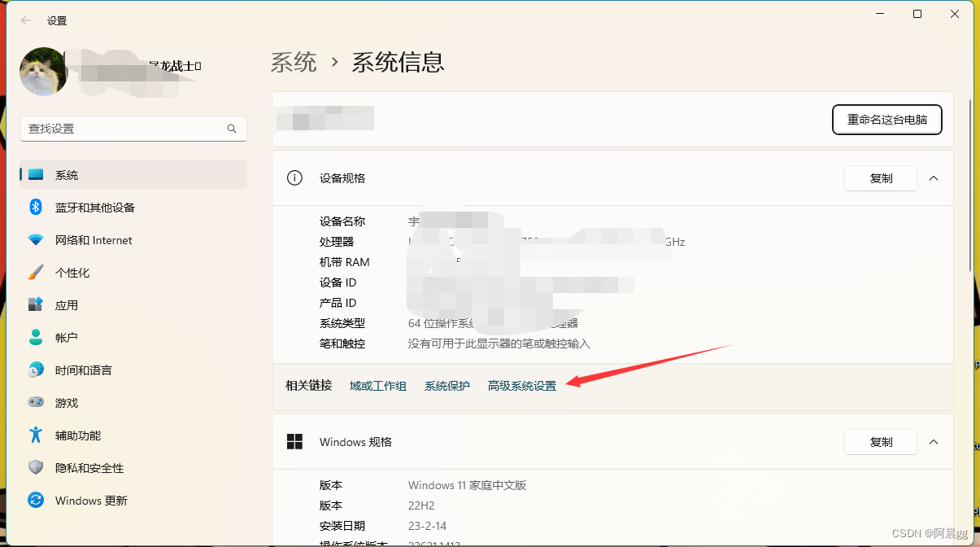This screenshot has height=547, width=980.
Task: Select the install date 23-2-14
Action: click(x=427, y=526)
